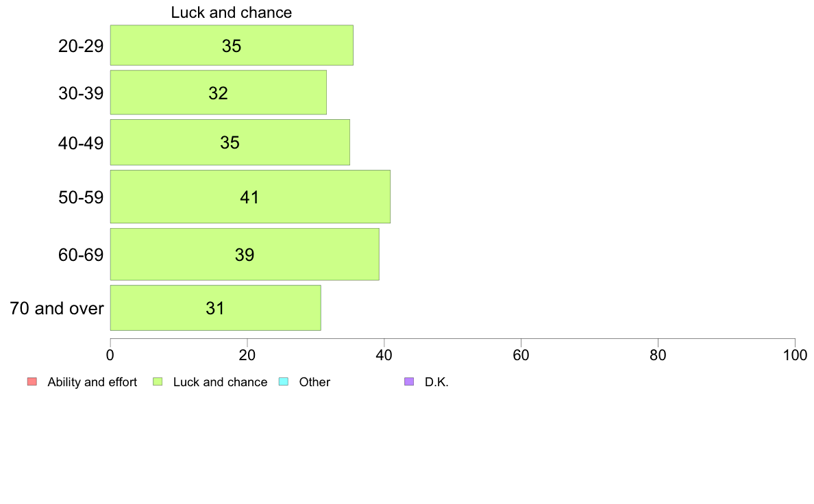Click the D.K. legend label

point(436,382)
